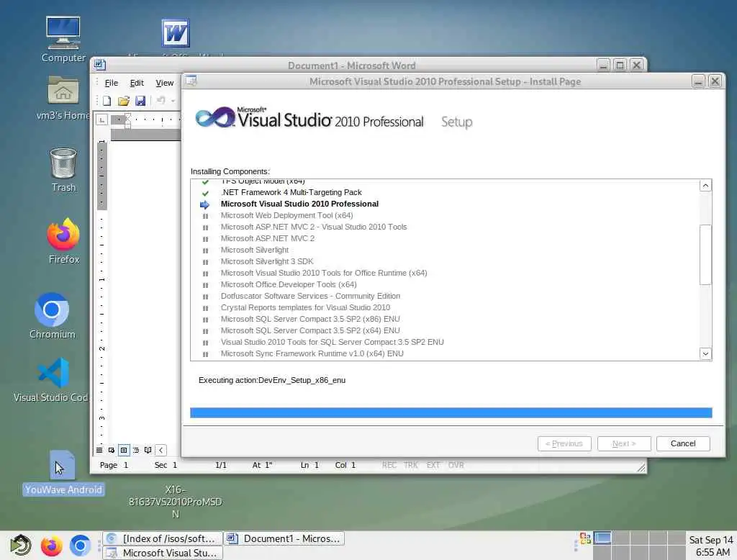
Task: Click the component list scrollbar thumb
Action: pyautogui.click(x=705, y=254)
